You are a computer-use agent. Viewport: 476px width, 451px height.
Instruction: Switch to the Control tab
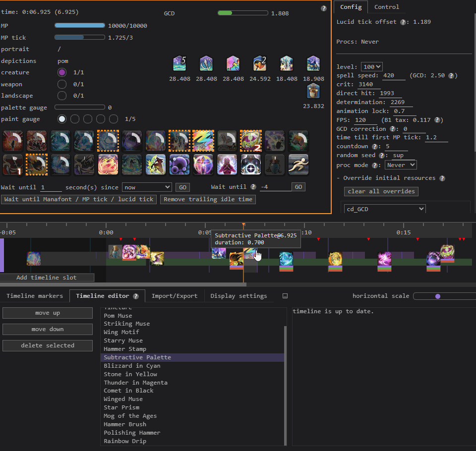coord(386,7)
